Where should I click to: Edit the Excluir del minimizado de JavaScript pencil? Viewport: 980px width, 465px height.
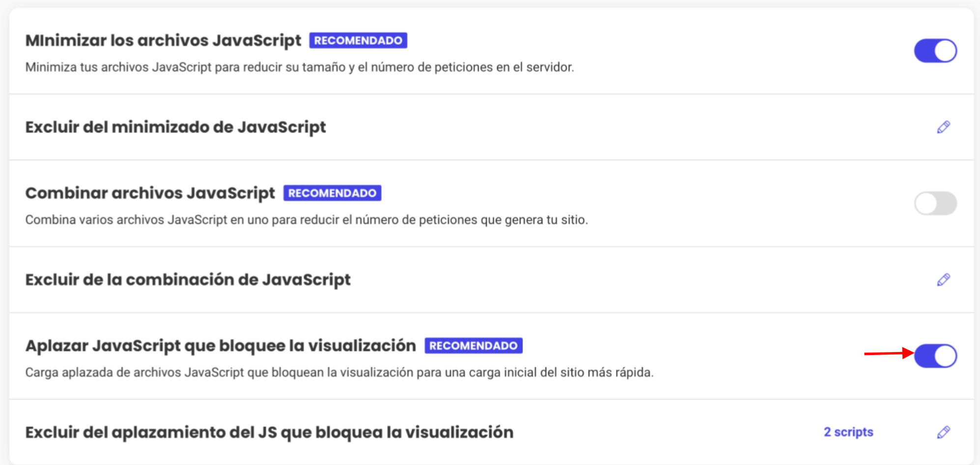coord(943,127)
